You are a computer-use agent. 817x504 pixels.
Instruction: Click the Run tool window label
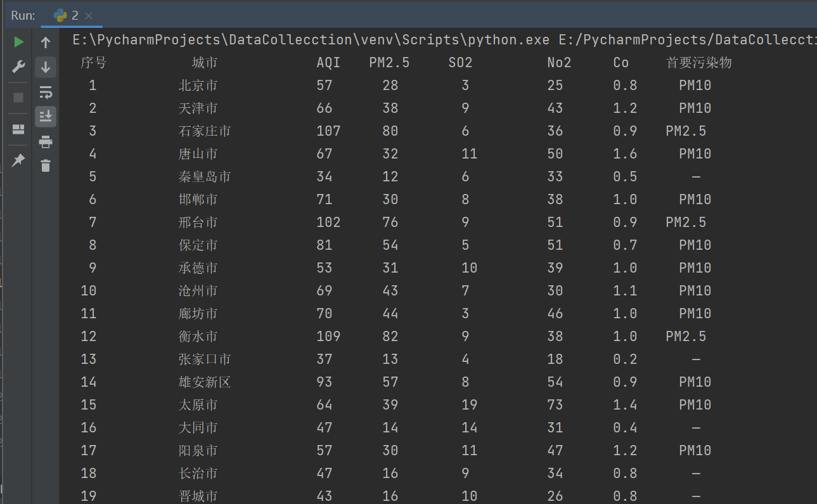(23, 16)
